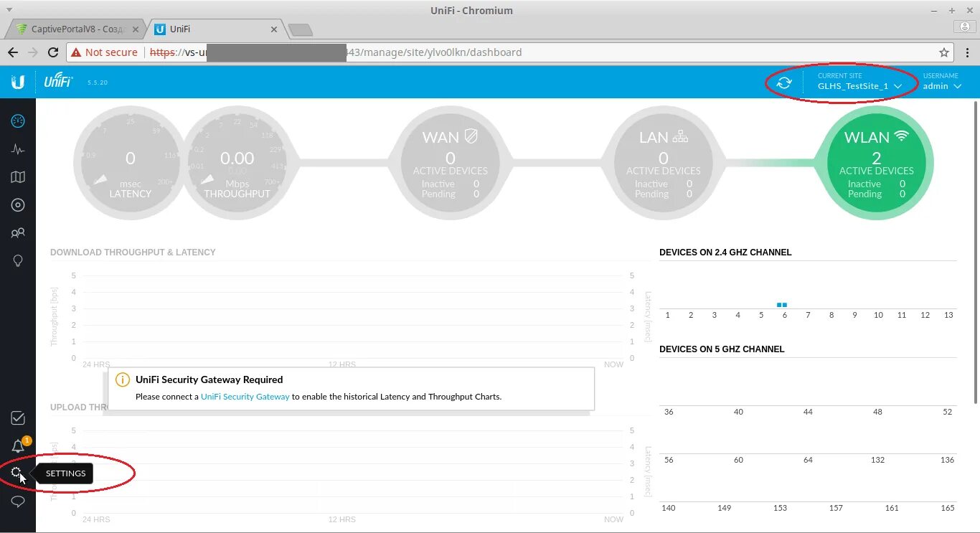Click 'UniFi Security Gateway Required' title
The height and width of the screenshot is (533, 980).
(209, 380)
